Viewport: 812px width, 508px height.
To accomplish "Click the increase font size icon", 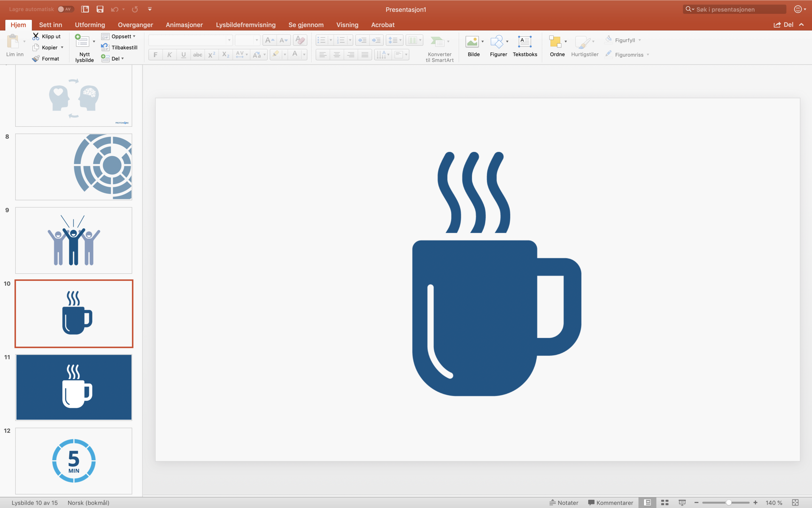I will (x=270, y=40).
